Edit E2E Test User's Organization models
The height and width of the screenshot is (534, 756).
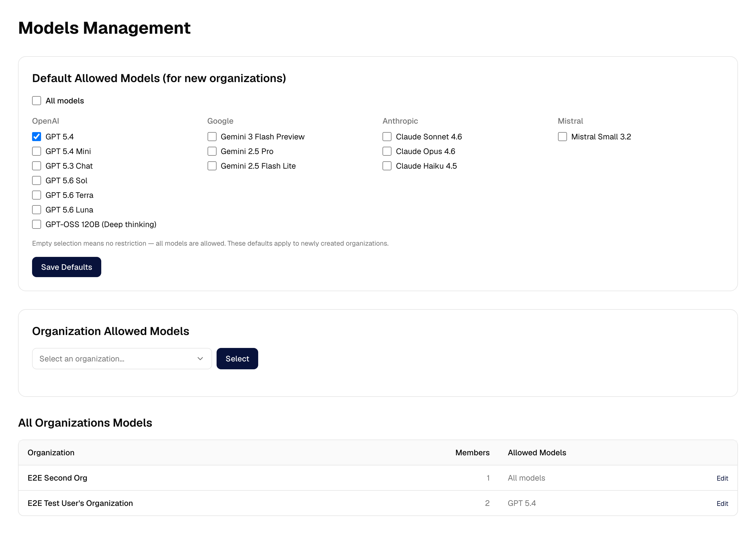[x=722, y=504]
